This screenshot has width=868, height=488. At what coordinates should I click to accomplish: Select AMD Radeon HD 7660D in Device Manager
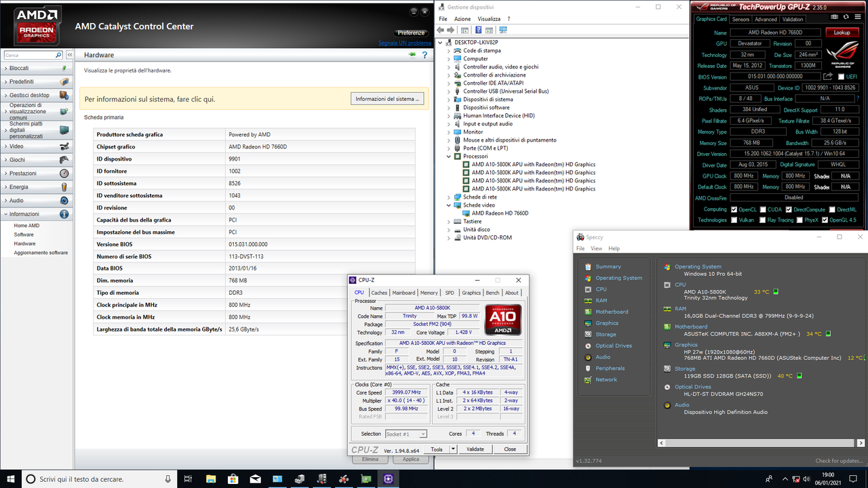click(500, 213)
